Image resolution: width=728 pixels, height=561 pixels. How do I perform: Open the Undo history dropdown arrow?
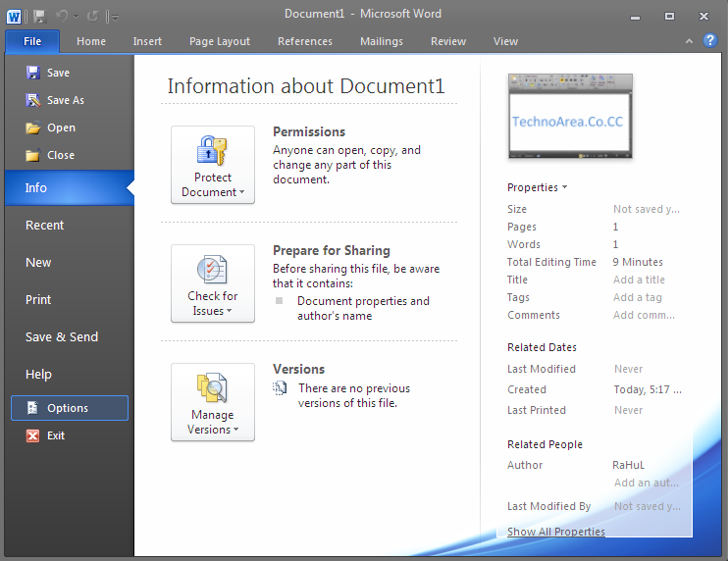click(76, 18)
